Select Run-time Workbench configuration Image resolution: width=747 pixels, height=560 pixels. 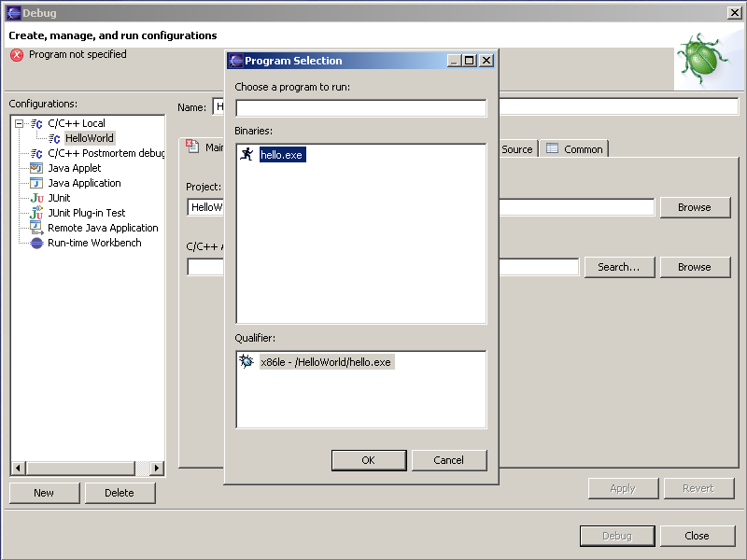click(94, 243)
